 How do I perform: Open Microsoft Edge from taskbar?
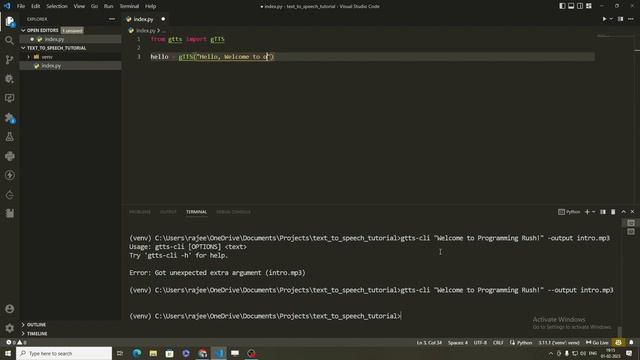(137, 353)
